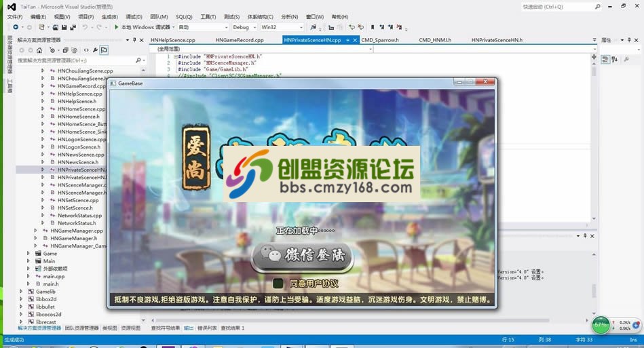
Task: Click the alphabetical sort icon in Properties panel
Action: tap(615, 60)
